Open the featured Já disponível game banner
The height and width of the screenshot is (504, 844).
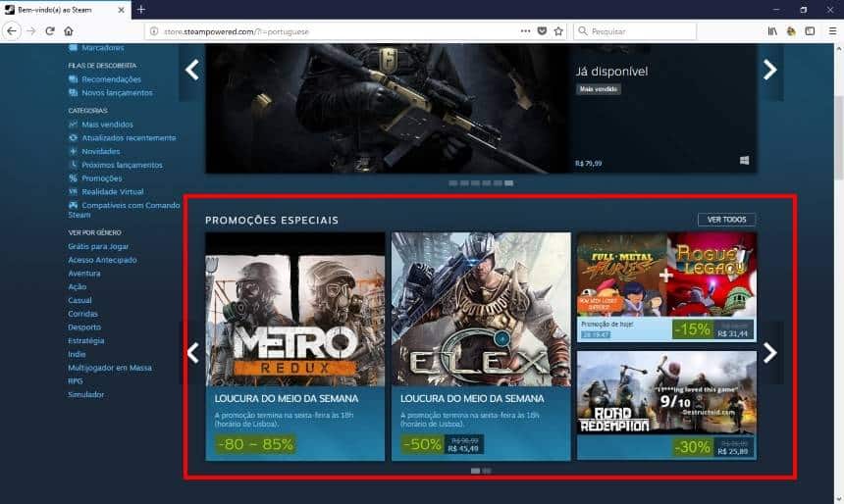pyautogui.click(x=481, y=109)
